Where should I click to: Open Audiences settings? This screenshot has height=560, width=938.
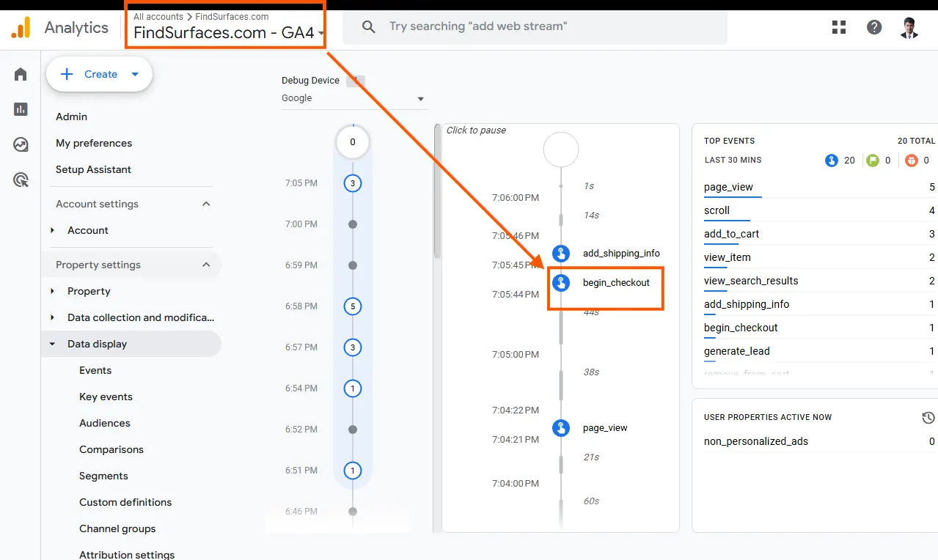click(104, 423)
